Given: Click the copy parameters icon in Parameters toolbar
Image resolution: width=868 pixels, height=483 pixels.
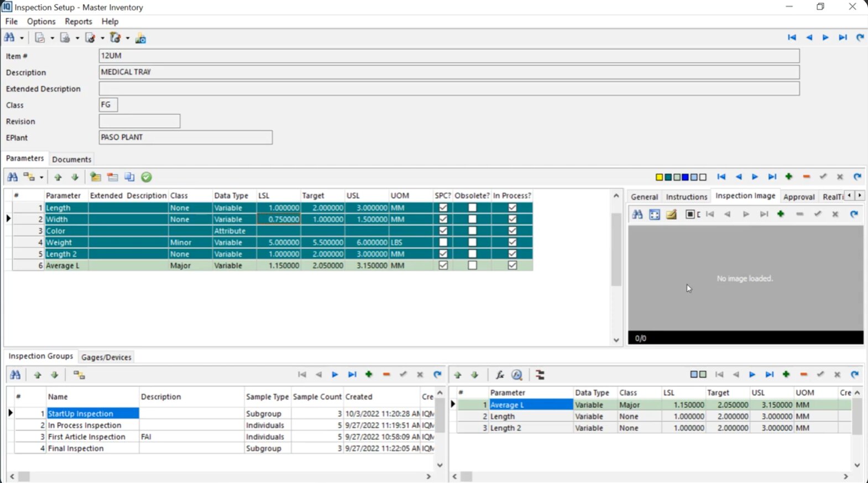Looking at the screenshot, I should coord(129,177).
